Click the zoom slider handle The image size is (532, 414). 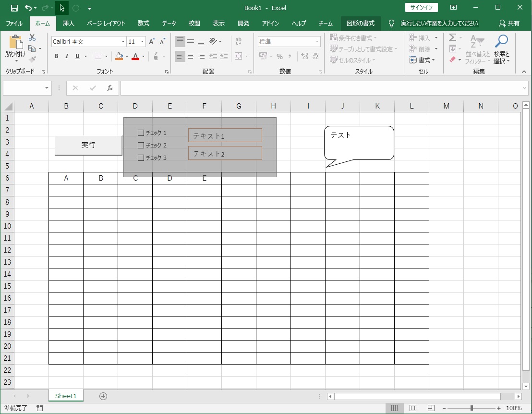(472, 408)
